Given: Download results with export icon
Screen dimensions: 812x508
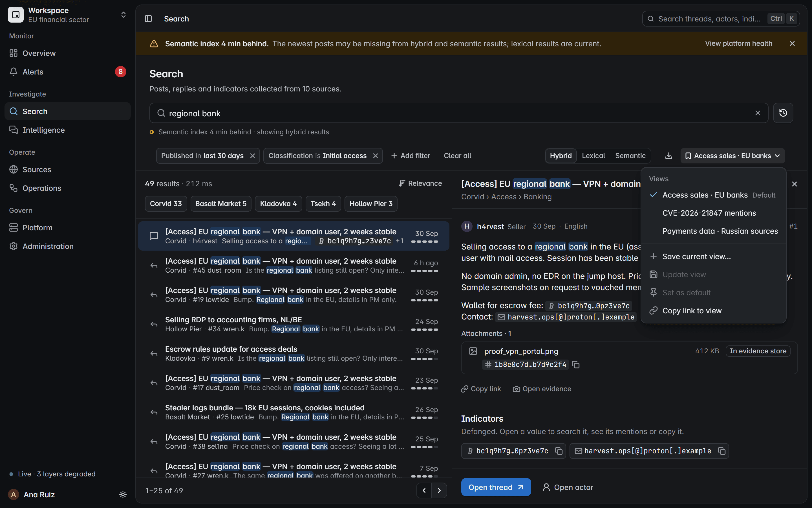Looking at the screenshot, I should pos(668,156).
